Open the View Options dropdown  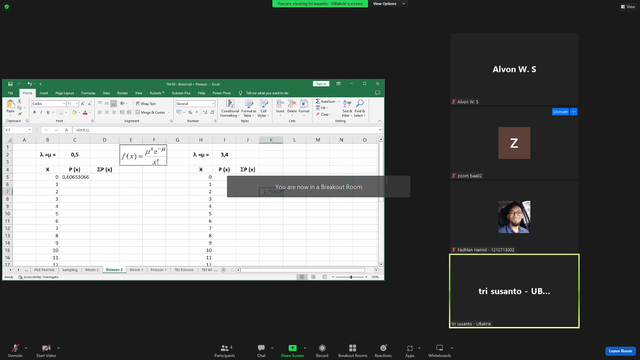(x=389, y=4)
